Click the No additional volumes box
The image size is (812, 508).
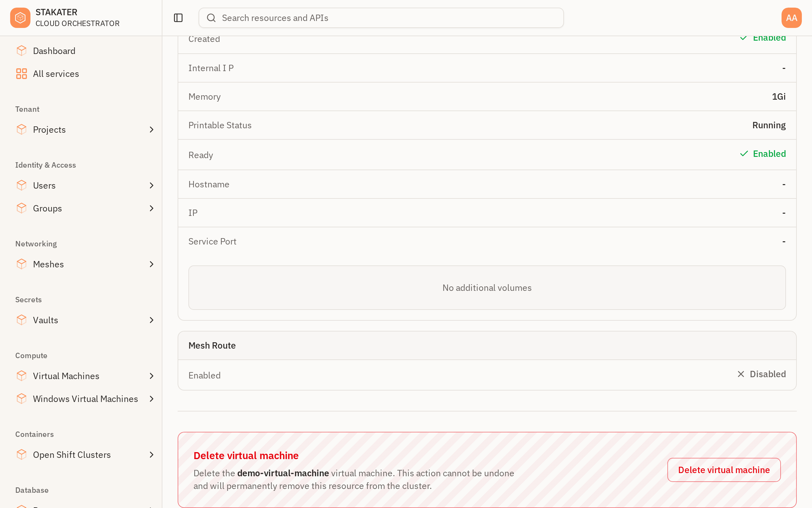point(487,288)
